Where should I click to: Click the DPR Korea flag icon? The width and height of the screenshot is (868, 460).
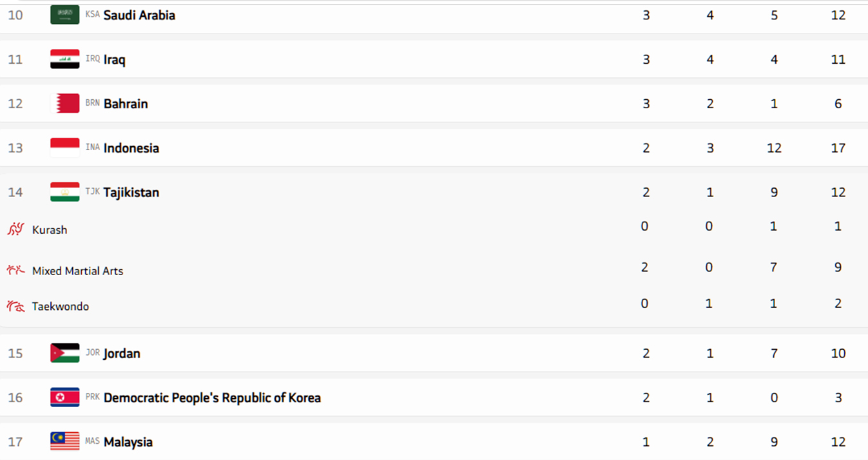tap(64, 398)
